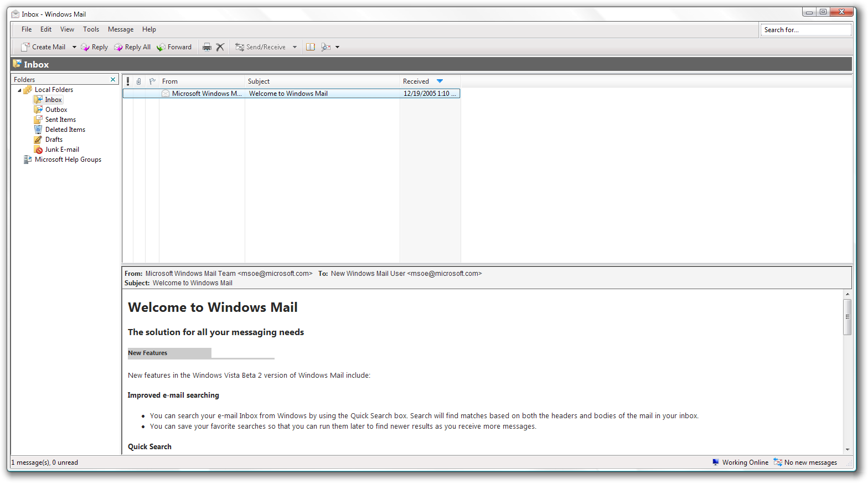The height and width of the screenshot is (483, 868).
Task: Select Local Folders in the folder tree
Action: (x=54, y=90)
